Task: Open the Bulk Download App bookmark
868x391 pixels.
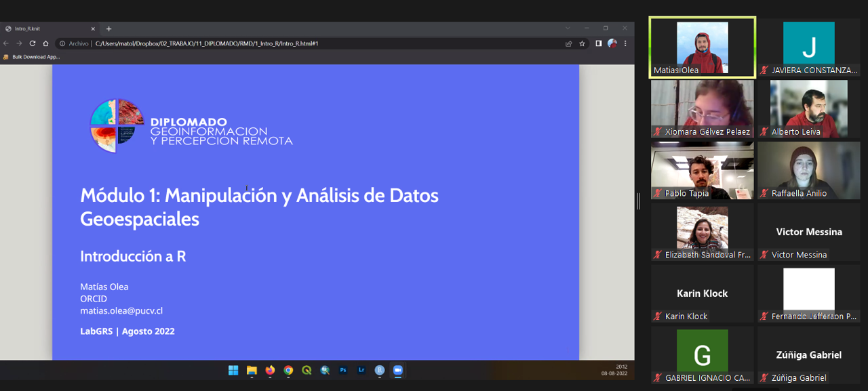Action: tap(33, 57)
